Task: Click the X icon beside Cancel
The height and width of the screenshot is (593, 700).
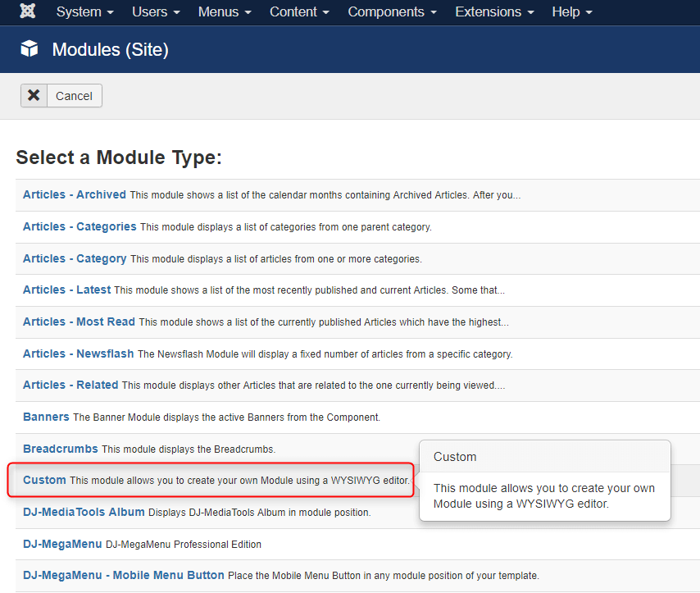Action: pos(34,95)
